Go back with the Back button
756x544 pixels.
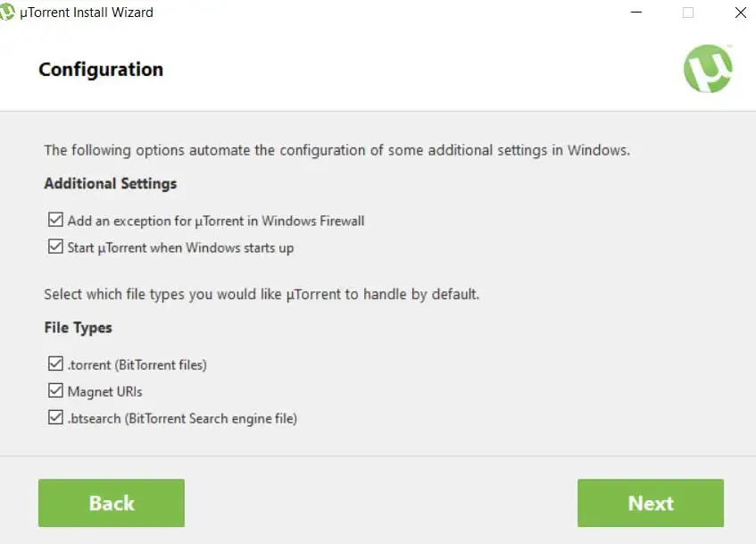(112, 503)
